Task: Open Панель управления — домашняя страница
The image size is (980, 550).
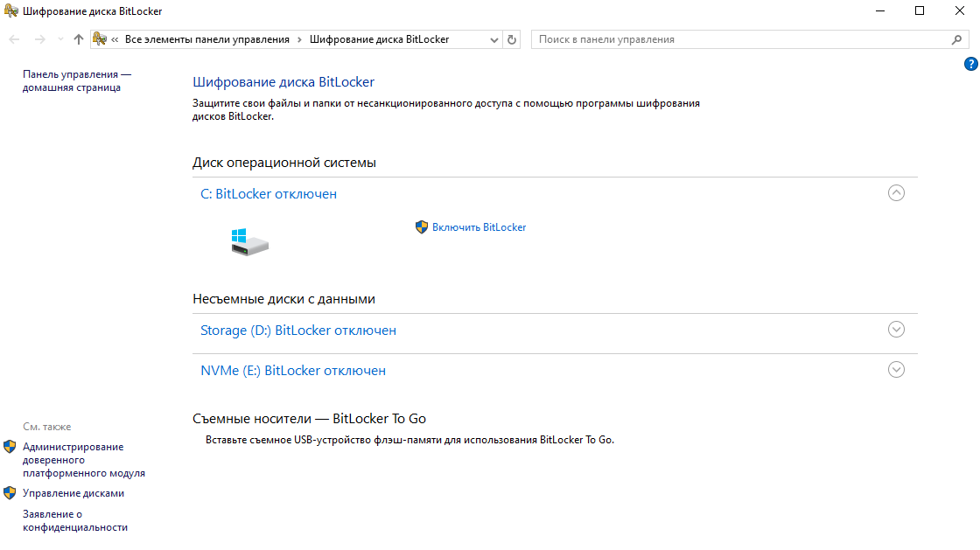Action: coord(76,81)
